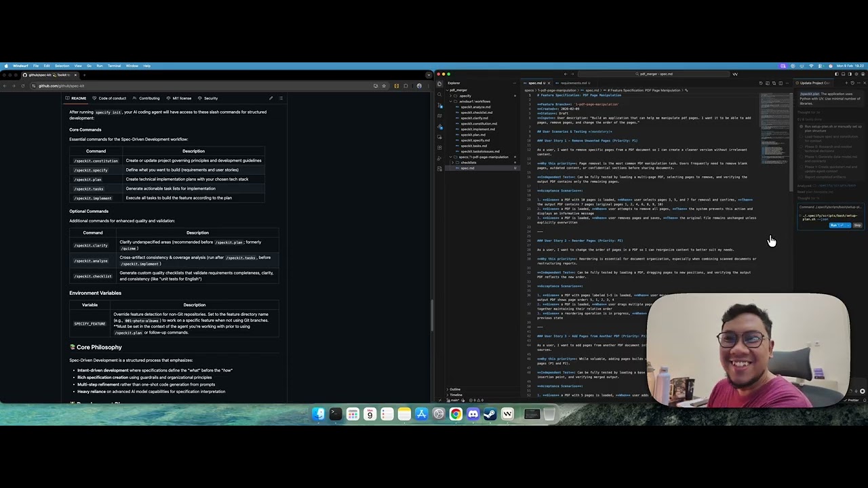Open Chrome profile avatar
The image size is (868, 488).
pos(419,86)
